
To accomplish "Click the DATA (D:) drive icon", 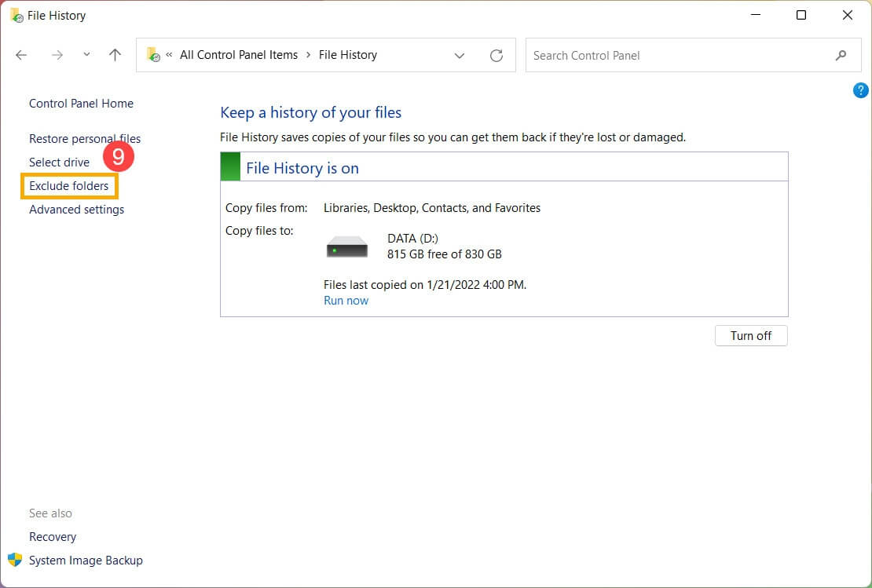I will pos(347,247).
